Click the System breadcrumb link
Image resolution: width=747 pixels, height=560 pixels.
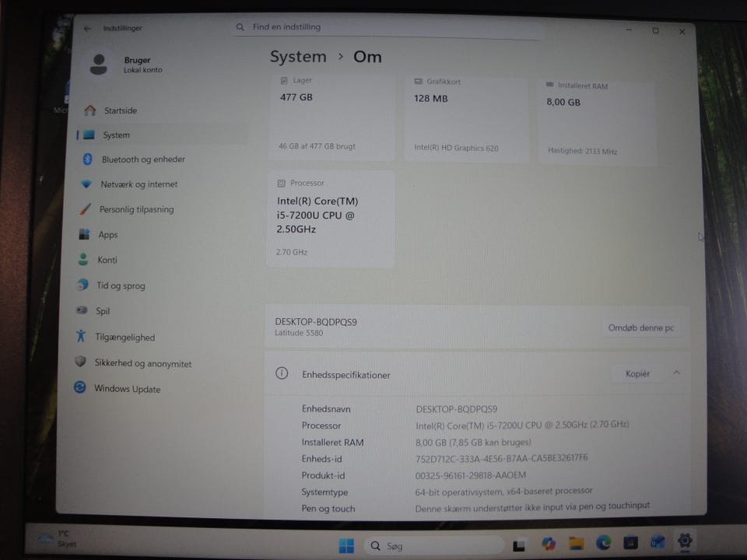coord(298,57)
